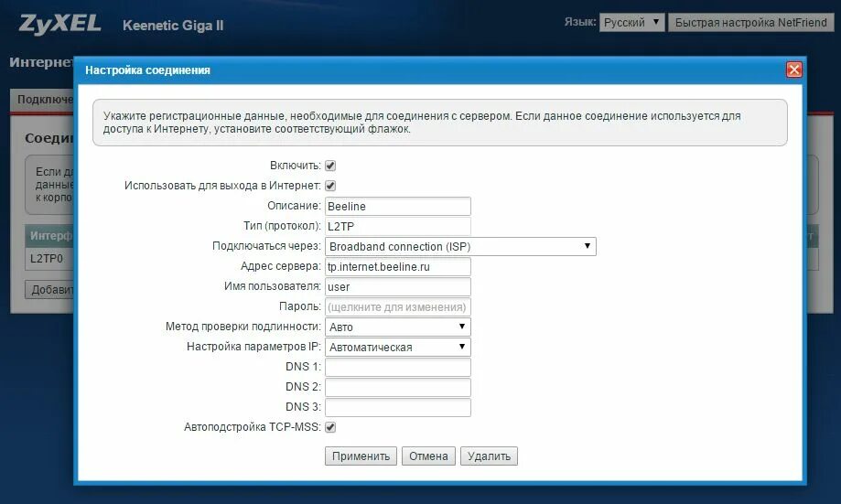Click Удалить to delete the connection

[489, 456]
